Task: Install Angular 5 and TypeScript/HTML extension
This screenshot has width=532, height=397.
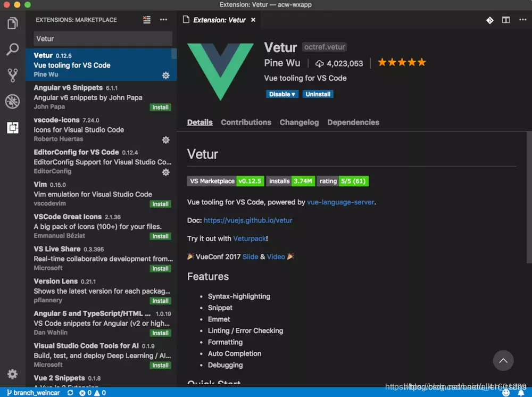Action: coord(160,333)
